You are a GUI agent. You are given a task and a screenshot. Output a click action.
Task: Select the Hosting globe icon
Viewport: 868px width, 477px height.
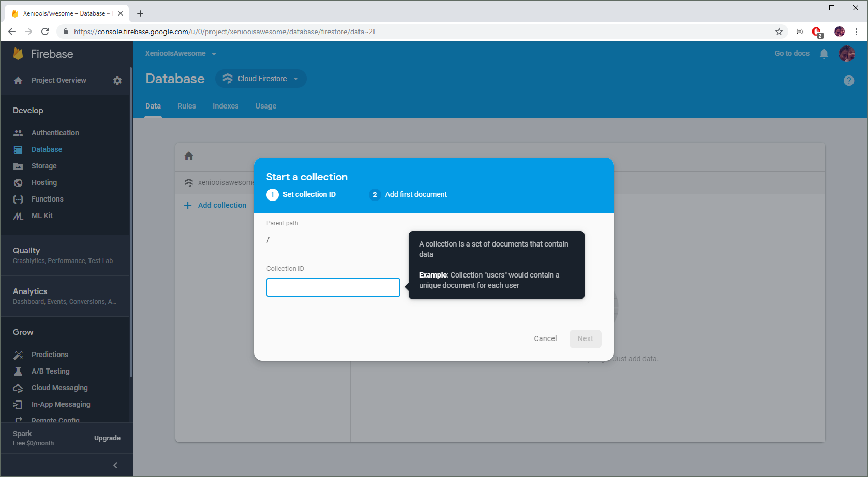pos(18,182)
